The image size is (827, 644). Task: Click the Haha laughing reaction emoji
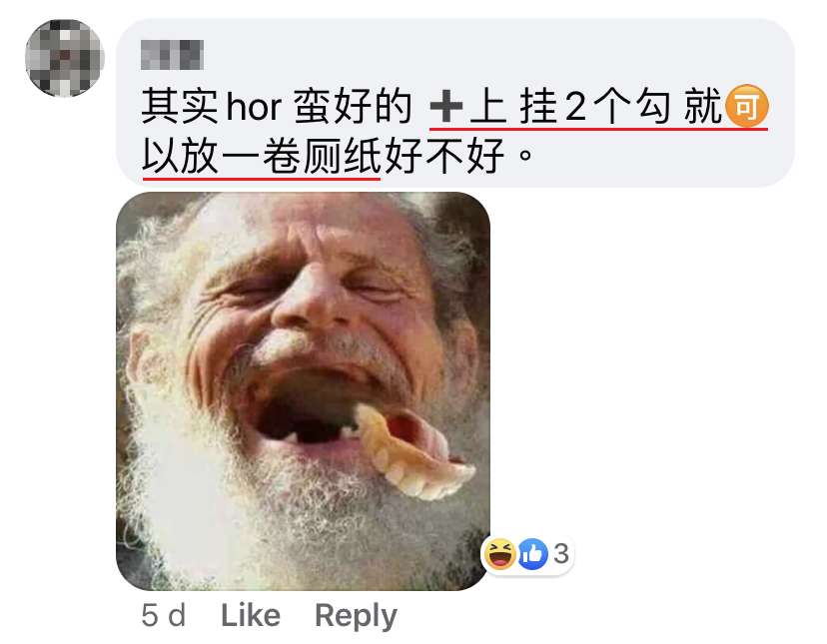(499, 554)
